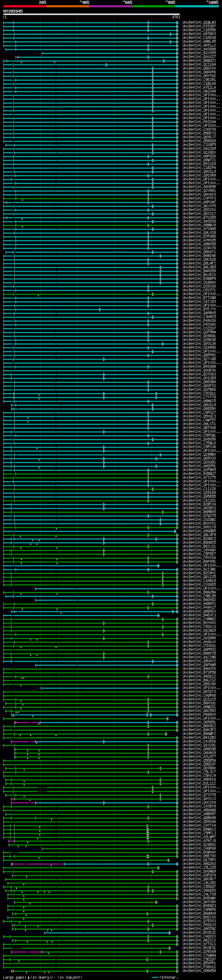Click the purple ~60% identity legend segment
Viewport: 222px width, 980px height.
point(111,6)
